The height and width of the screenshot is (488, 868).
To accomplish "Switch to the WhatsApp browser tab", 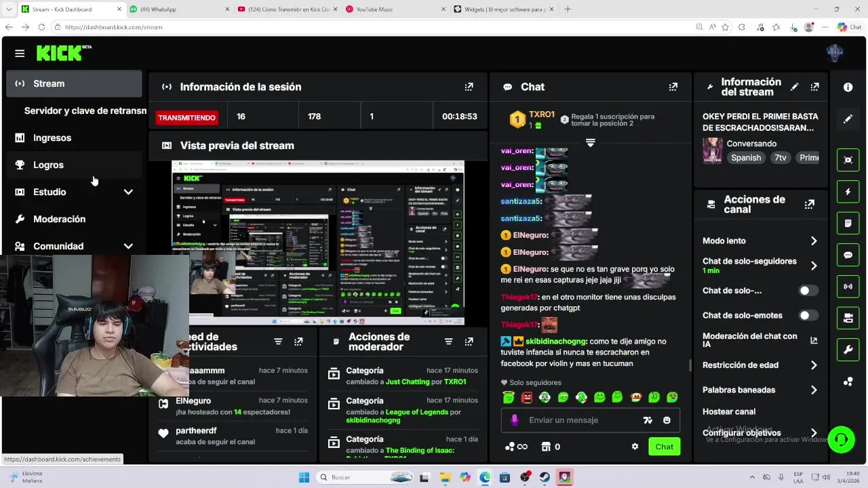I will [178, 9].
